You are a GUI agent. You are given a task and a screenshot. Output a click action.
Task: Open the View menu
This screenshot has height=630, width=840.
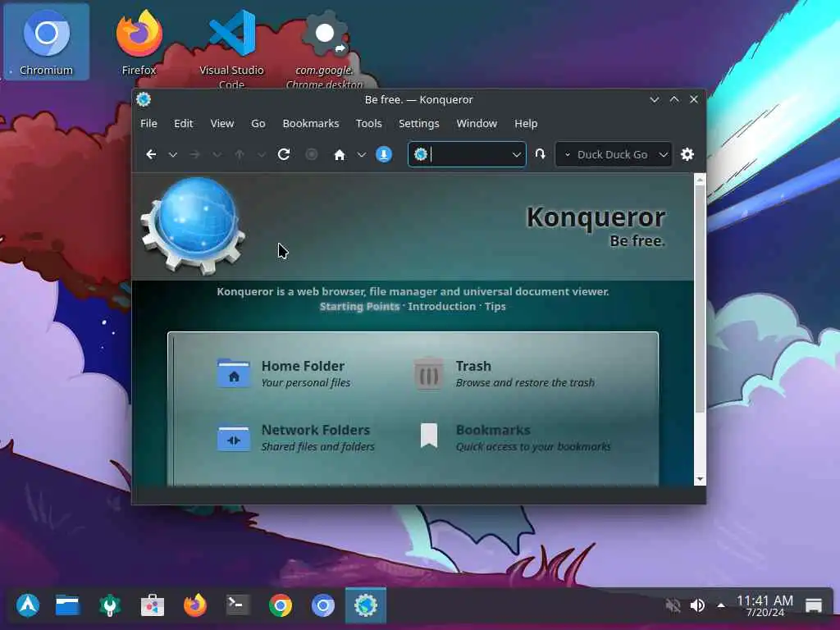[221, 124]
